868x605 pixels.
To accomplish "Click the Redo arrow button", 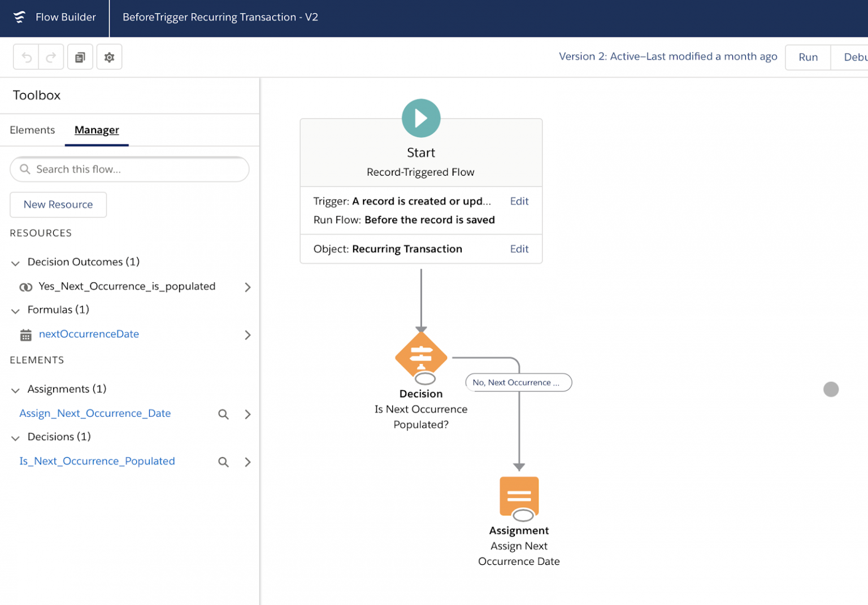I will (51, 57).
